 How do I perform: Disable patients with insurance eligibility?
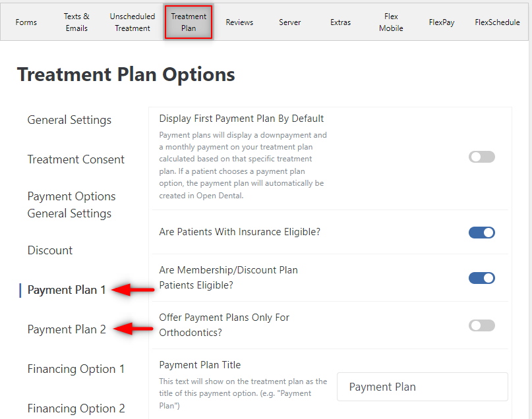481,233
